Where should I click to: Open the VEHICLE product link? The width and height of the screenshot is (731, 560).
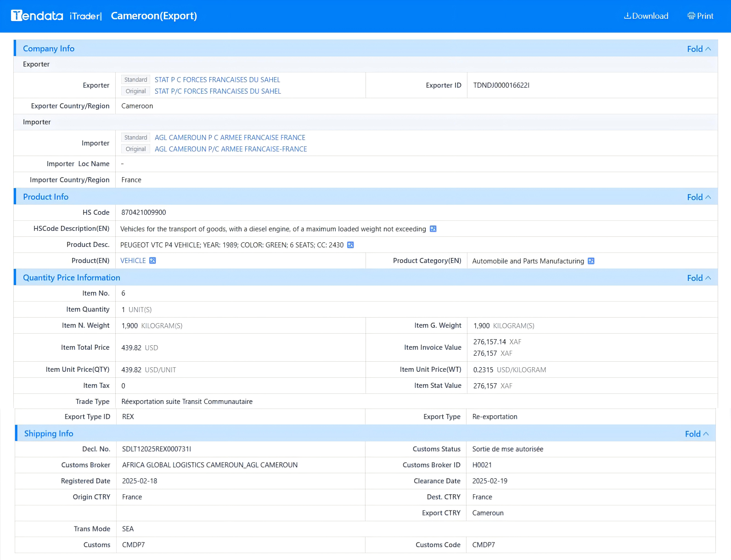click(x=133, y=260)
